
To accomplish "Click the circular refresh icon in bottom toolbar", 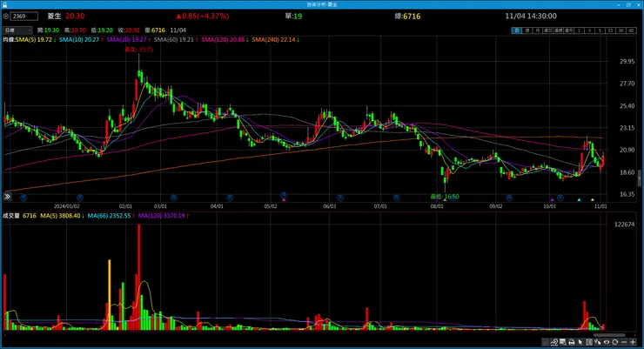I will pyautogui.click(x=614, y=342).
